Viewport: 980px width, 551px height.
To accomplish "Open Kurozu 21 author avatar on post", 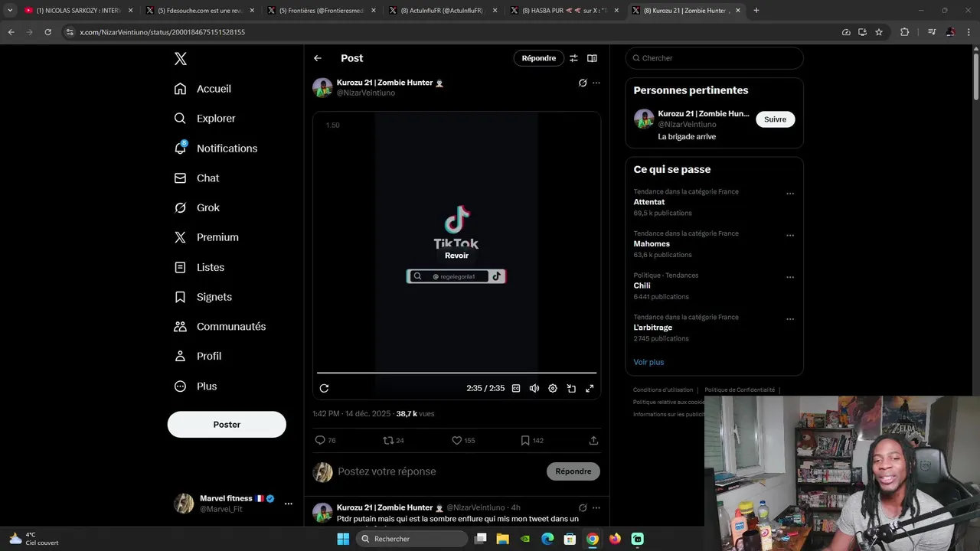I will coord(322,87).
